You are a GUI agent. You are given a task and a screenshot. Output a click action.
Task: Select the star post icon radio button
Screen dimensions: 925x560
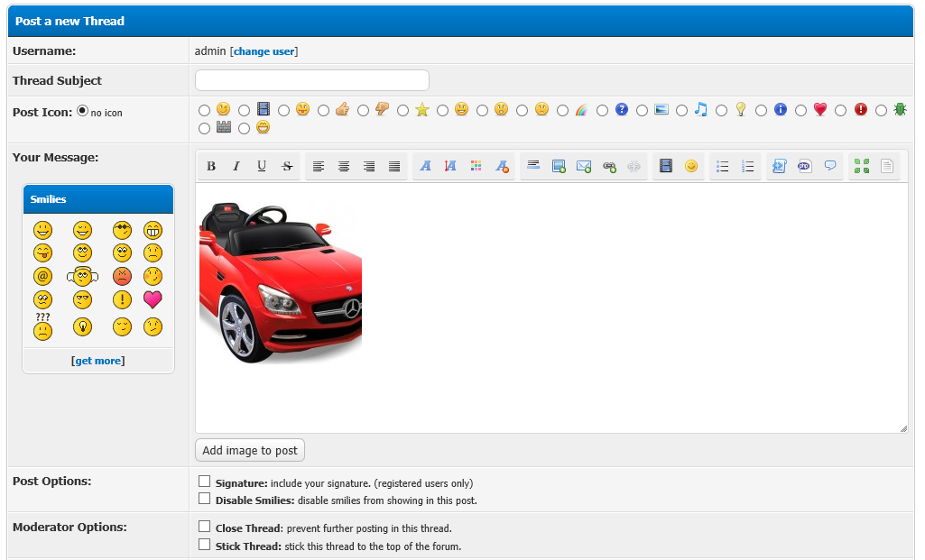[402, 110]
